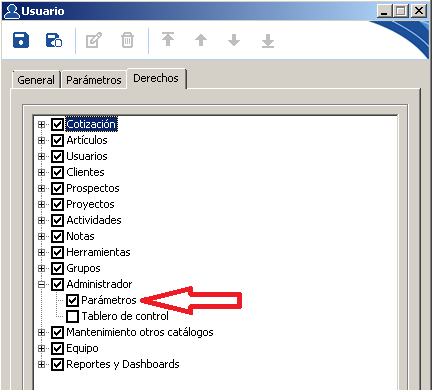This screenshot has width=432, height=390.
Task: Uncheck the Administrador checkbox
Action: (57, 284)
